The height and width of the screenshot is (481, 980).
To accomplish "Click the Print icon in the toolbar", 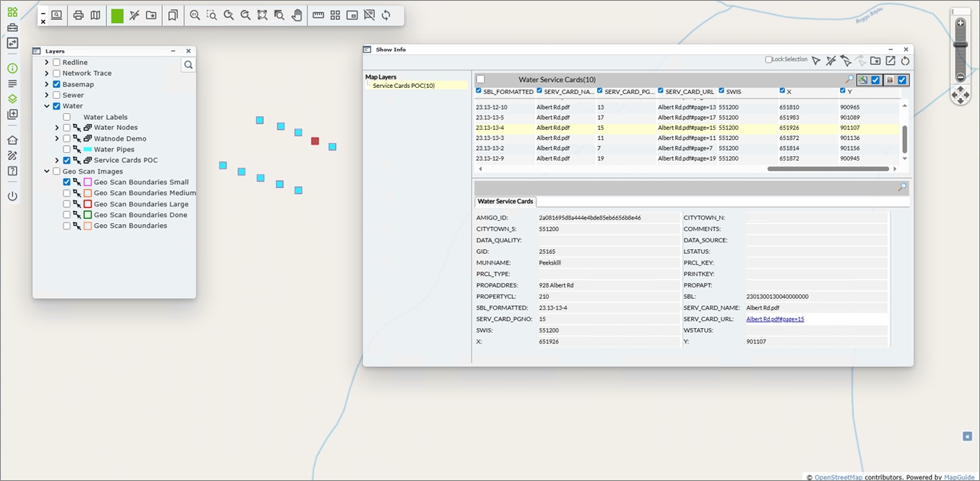I will click(x=78, y=15).
